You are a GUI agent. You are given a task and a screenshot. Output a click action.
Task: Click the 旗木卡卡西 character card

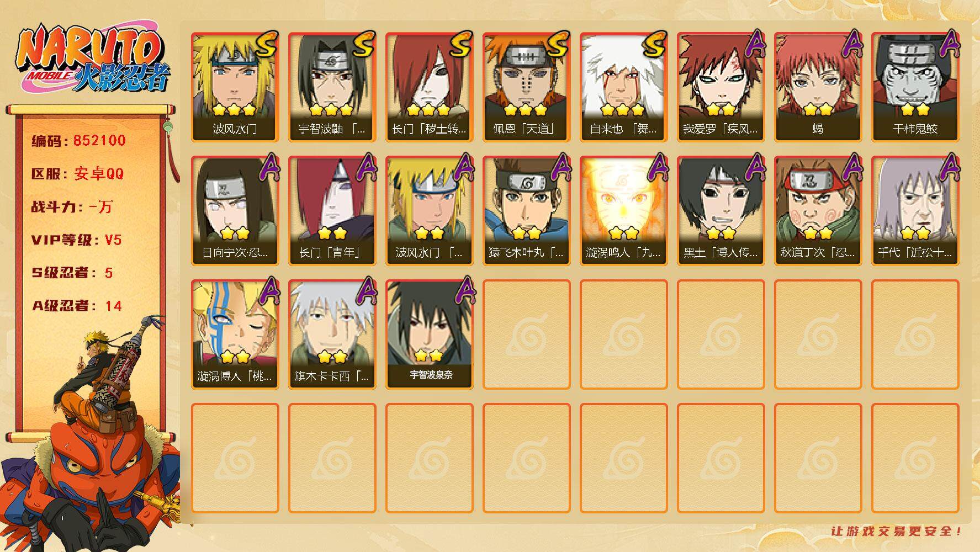[x=332, y=334]
